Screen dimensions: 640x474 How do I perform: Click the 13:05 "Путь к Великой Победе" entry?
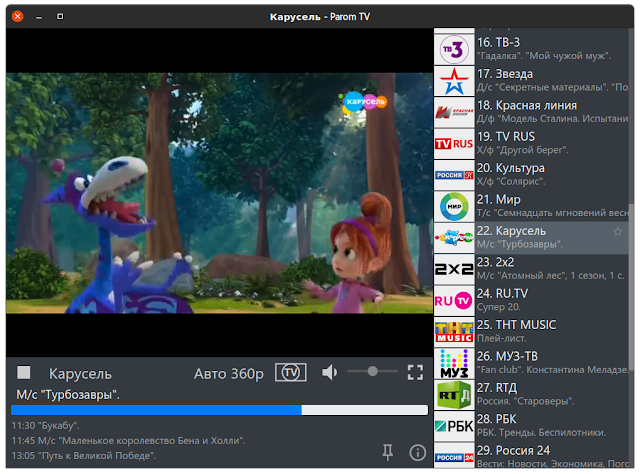(84, 456)
